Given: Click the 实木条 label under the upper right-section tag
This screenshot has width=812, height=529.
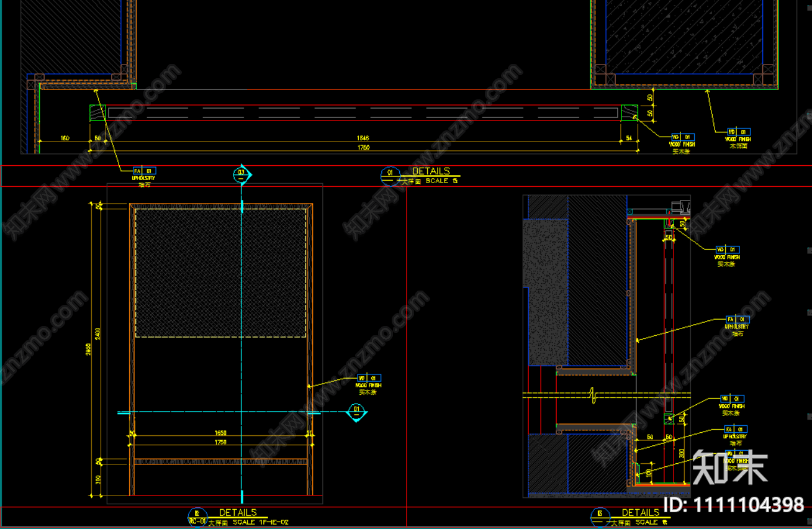Looking at the screenshot, I should tap(726, 264).
